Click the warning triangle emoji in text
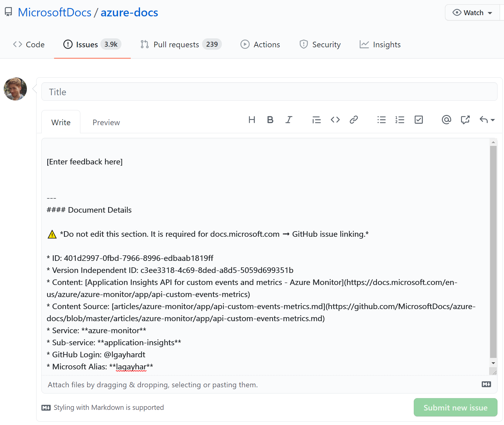This screenshot has height=425, width=504. (52, 234)
